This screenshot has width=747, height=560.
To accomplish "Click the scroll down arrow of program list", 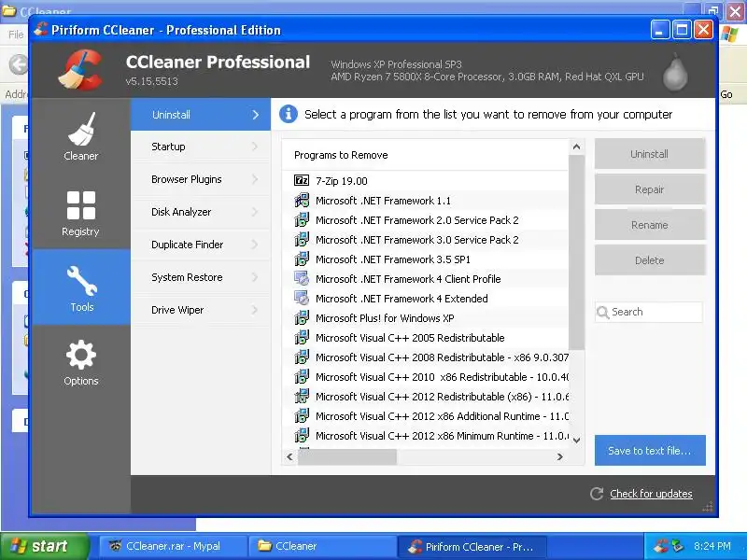I will coord(576,440).
